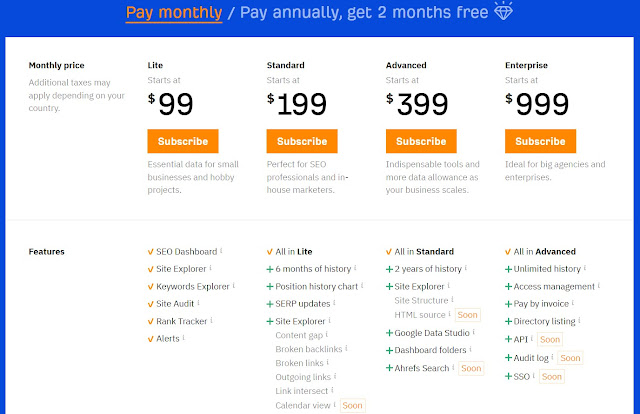Click the info icon beside Rank Tracker

pos(213,321)
